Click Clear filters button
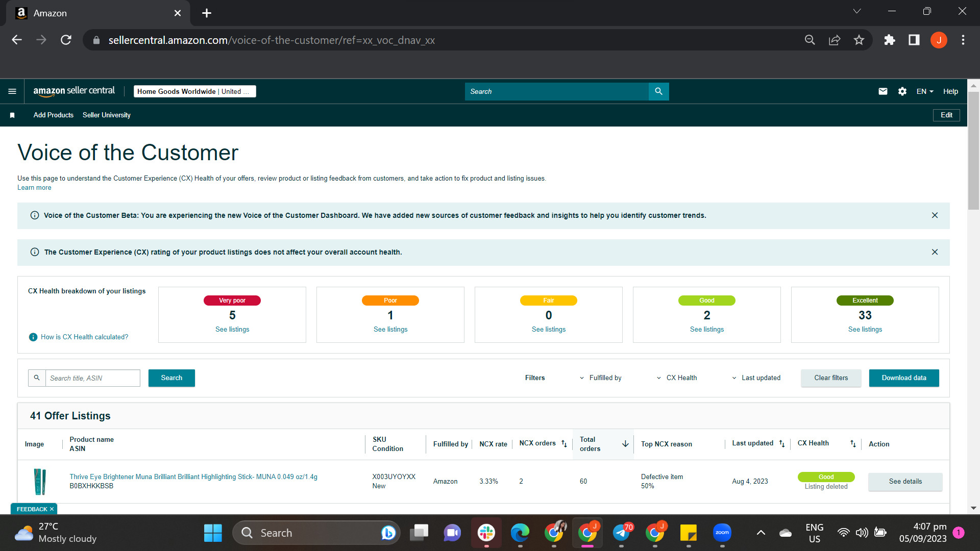The image size is (980, 551). (x=831, y=378)
